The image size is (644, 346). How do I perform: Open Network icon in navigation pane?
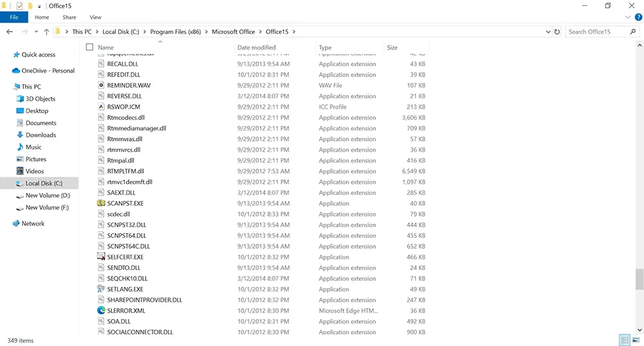tap(16, 223)
